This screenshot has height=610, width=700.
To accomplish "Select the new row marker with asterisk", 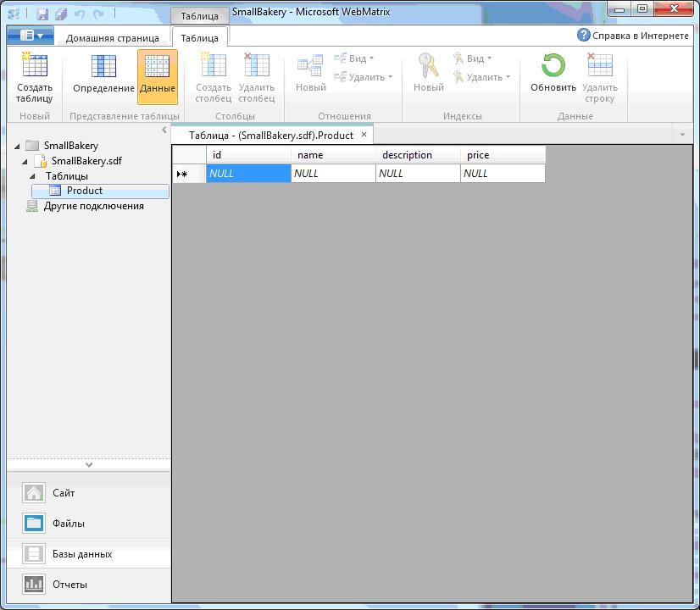I will coord(189,173).
